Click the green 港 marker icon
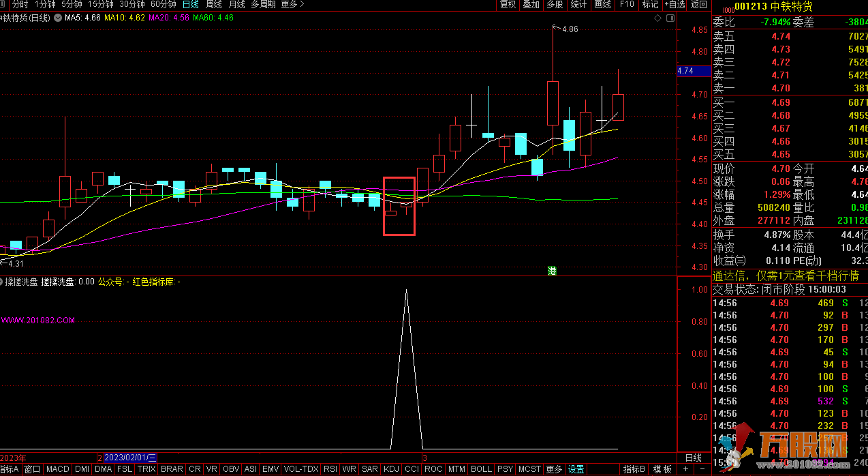 [x=552, y=271]
